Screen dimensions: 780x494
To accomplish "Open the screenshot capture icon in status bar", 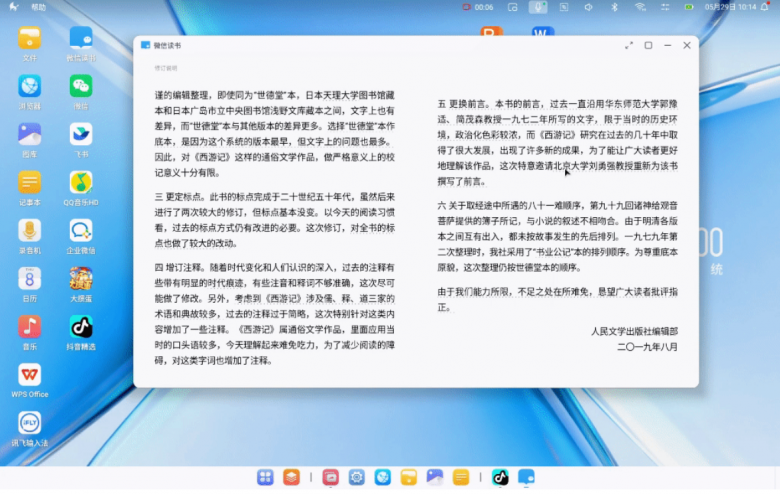I will pyautogui.click(x=512, y=7).
